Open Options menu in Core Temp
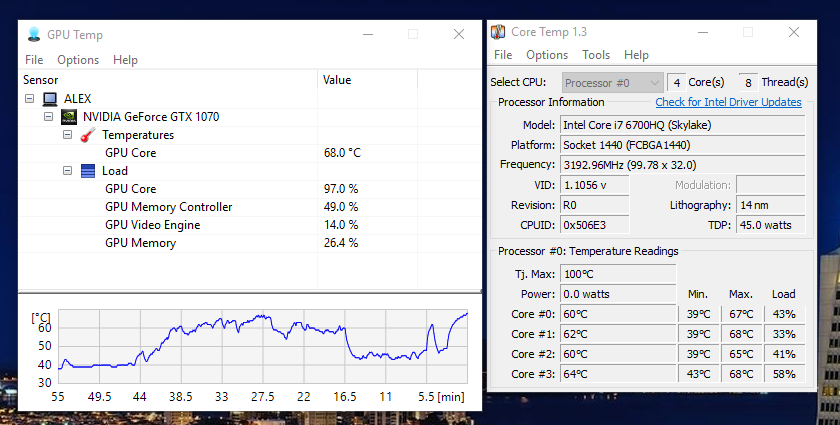Image resolution: width=840 pixels, height=425 pixels. [x=547, y=55]
